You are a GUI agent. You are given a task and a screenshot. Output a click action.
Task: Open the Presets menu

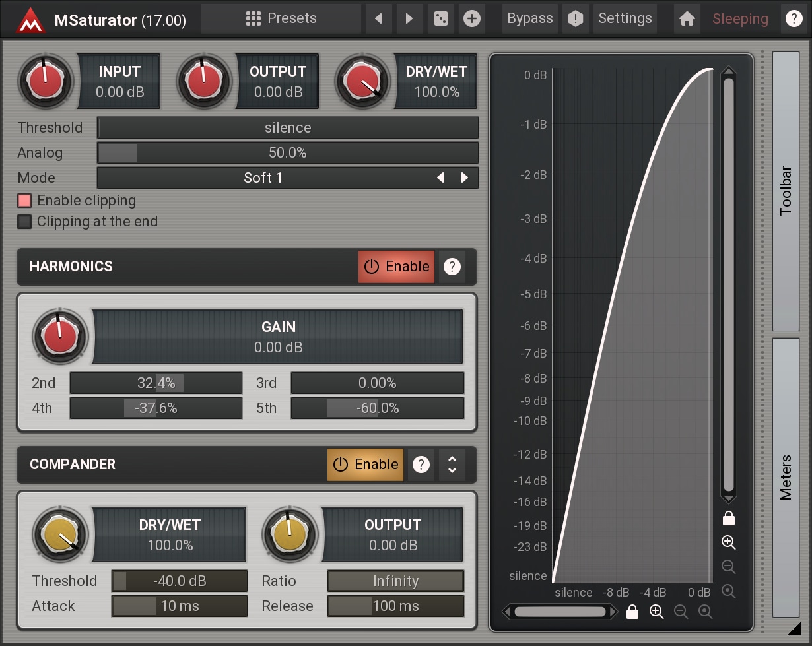pyautogui.click(x=281, y=18)
